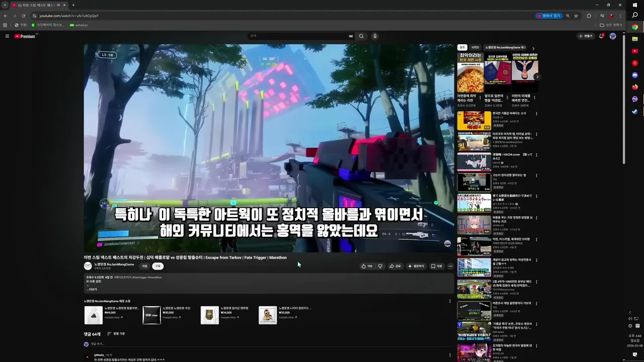Open the 만들기 create button
This screenshot has width=644, height=362.
[586, 36]
